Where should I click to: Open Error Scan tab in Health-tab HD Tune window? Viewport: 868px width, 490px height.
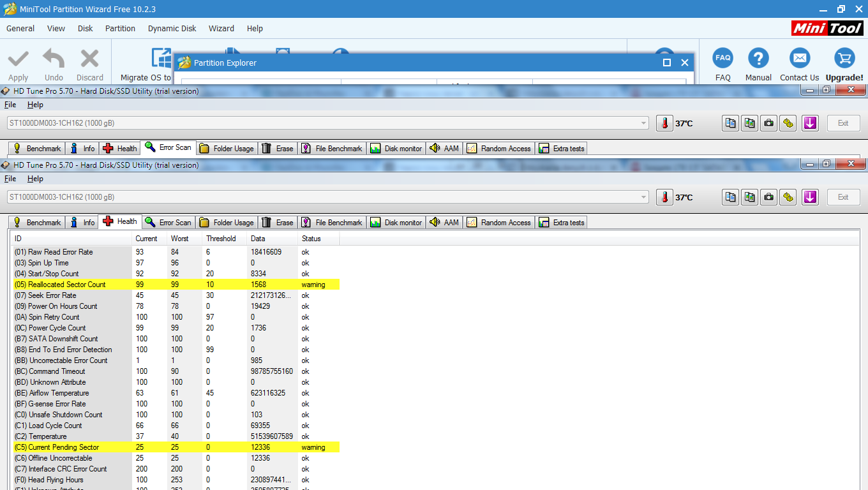click(168, 223)
